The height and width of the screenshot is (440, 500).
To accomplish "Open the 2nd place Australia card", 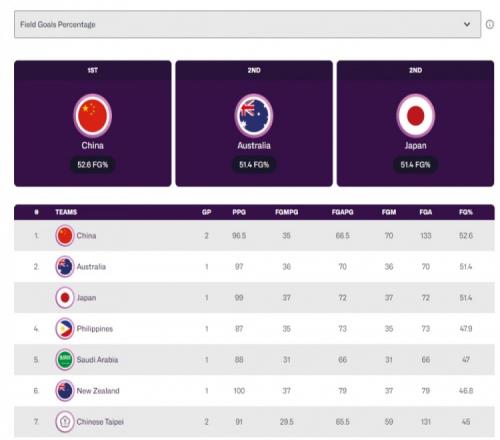I will click(254, 123).
